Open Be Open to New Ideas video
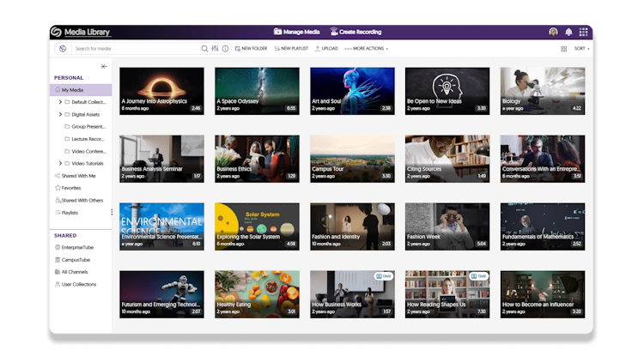Screen dimensions: 644x362 tap(447, 91)
